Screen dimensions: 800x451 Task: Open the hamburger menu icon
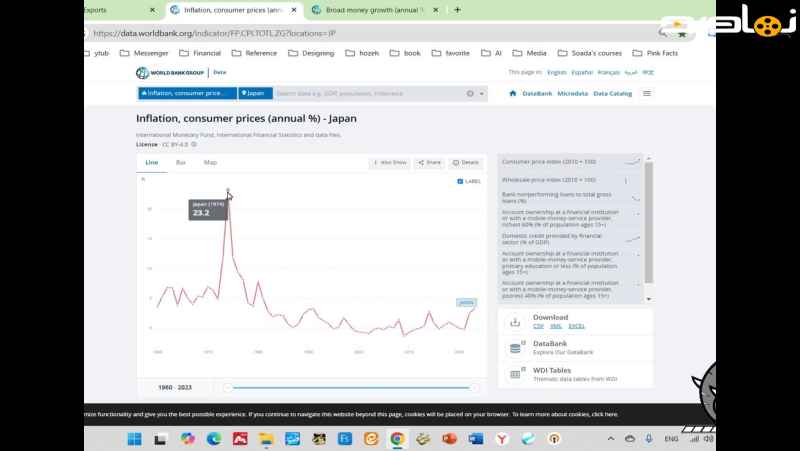point(647,93)
